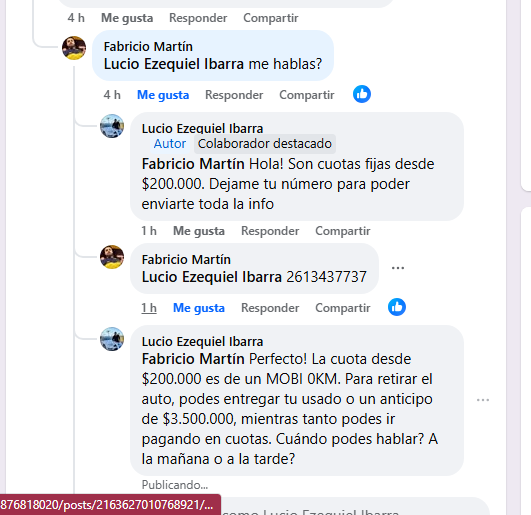
Task: Open the Colaborador destacado badge
Action: [x=265, y=144]
